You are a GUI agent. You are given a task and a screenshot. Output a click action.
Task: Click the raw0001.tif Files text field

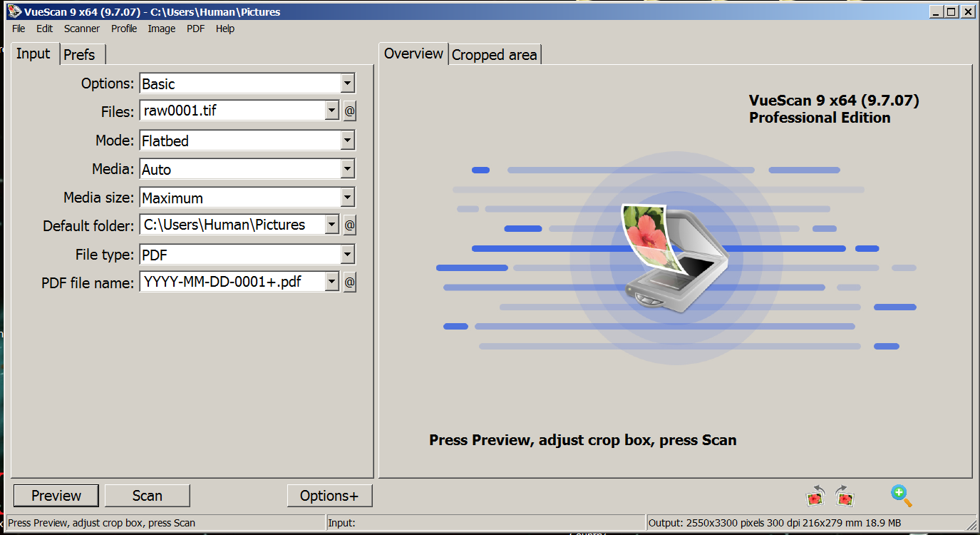coord(232,111)
